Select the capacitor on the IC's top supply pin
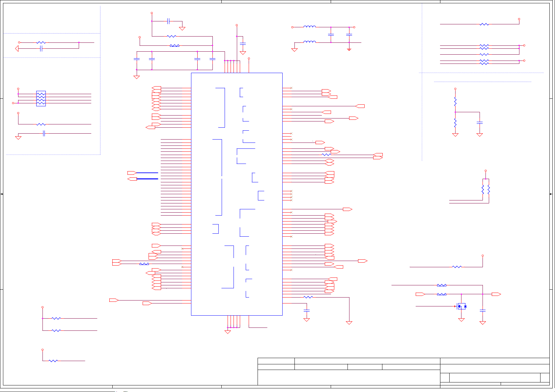 [x=243, y=43]
